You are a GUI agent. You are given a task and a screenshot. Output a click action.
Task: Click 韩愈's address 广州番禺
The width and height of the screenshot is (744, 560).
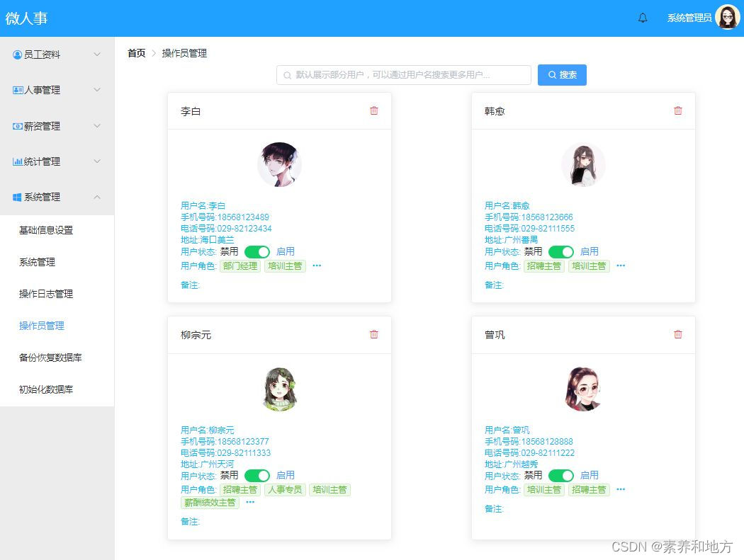tap(521, 240)
